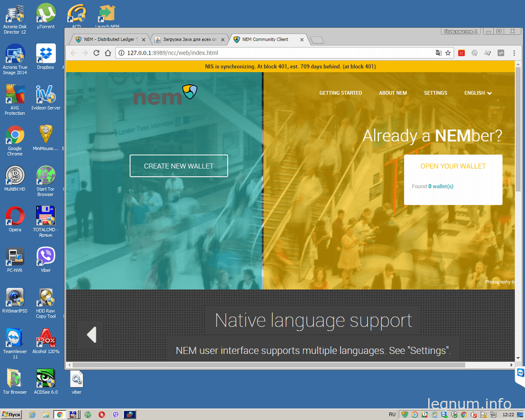Screen dimensions: 525x420
Task: Click Open Your Wallet button
Action: point(453,166)
